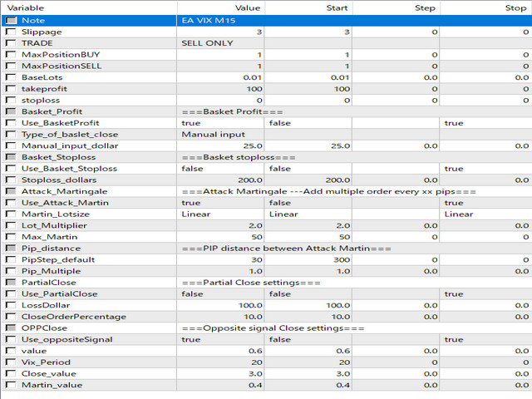Screen dimensions: 532x399
Task: Open Use_BasketProfit Value 'true' dropdown
Action: pos(220,123)
